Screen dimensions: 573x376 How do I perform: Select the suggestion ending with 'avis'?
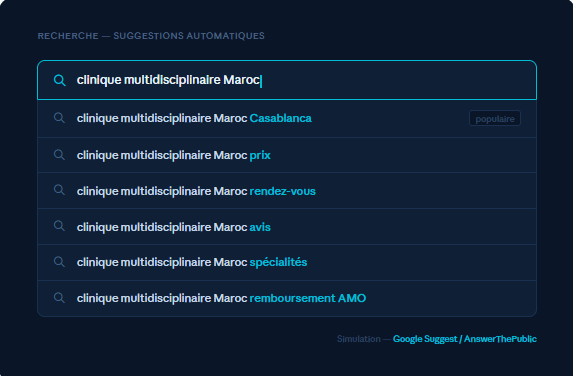[287, 227]
